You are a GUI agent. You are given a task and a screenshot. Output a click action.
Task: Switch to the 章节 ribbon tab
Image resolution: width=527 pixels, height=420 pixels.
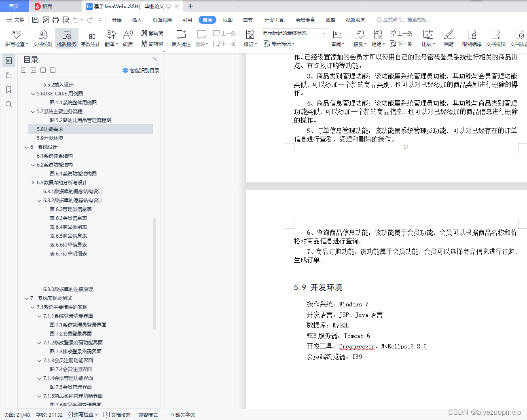point(248,20)
